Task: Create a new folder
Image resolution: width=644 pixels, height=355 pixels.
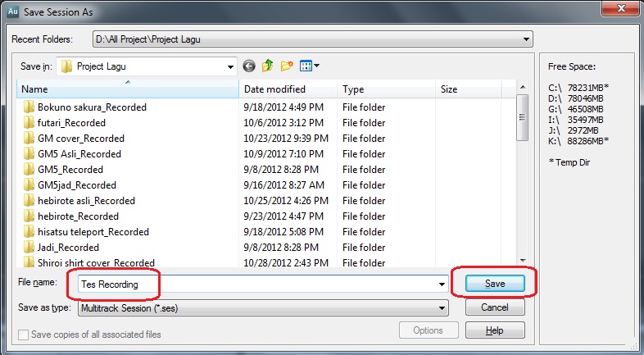Action: click(287, 66)
